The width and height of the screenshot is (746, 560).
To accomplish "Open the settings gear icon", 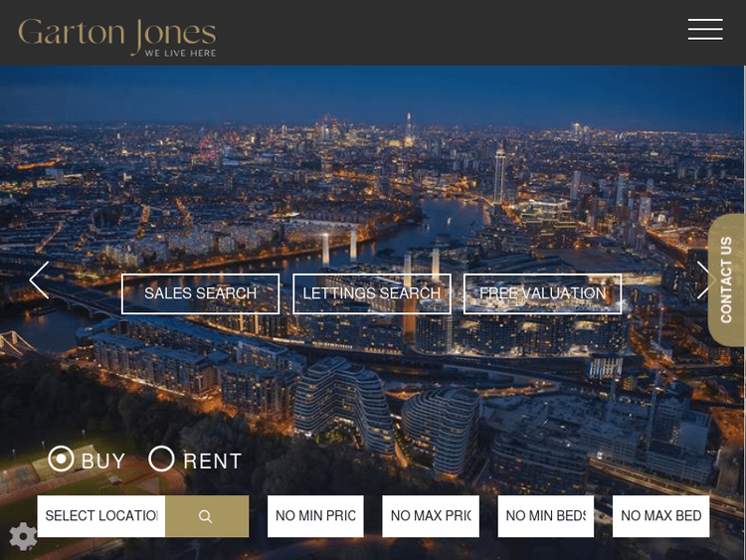I will coord(22,537).
